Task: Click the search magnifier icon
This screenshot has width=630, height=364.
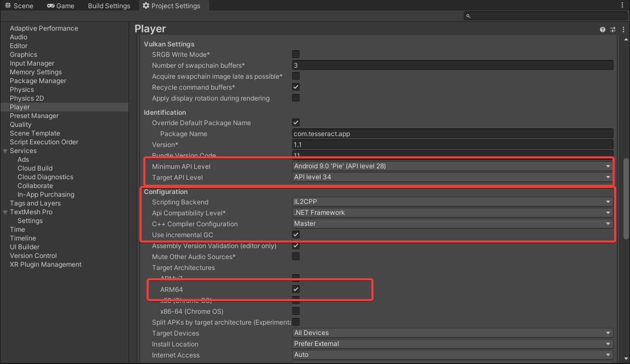Action: pos(468,16)
